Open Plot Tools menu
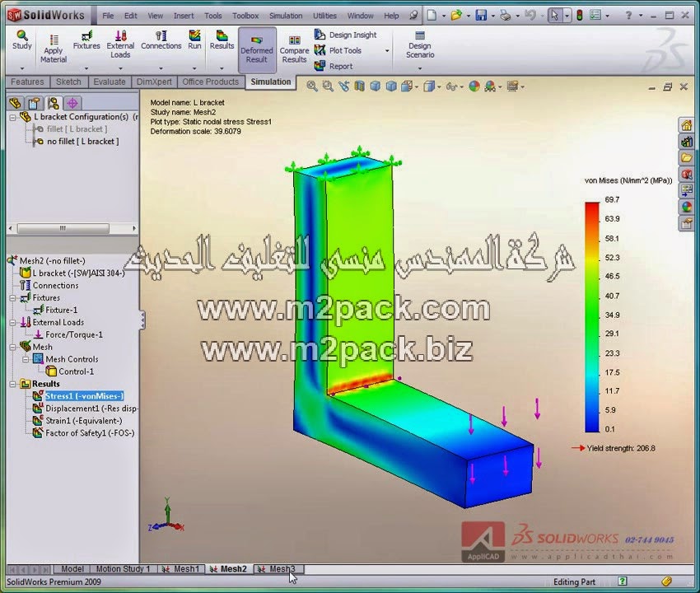This screenshot has width=700, height=593. [x=338, y=50]
